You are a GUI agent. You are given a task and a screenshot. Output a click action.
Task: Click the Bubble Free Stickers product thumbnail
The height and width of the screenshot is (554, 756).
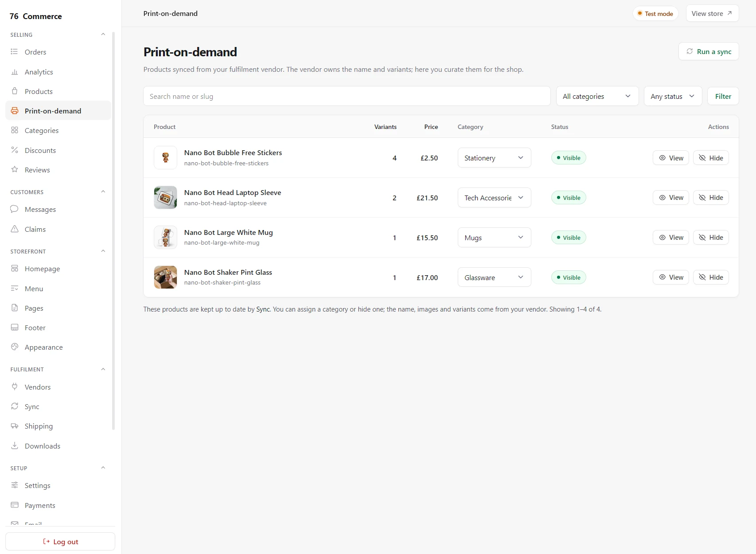(165, 158)
